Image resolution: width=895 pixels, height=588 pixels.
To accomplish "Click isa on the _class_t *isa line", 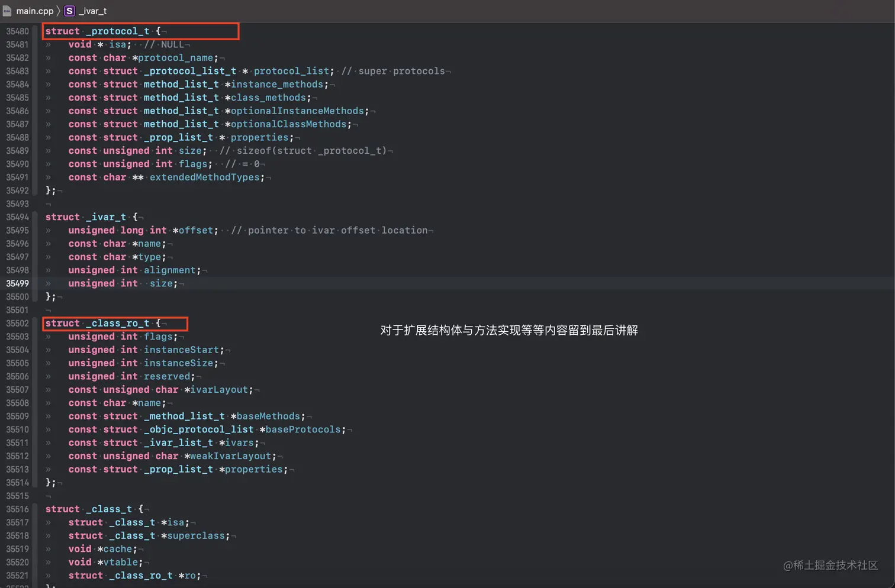I will tap(175, 522).
